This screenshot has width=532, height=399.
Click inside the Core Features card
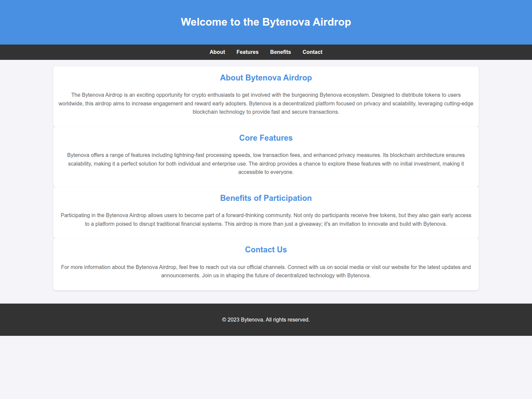pyautogui.click(x=266, y=156)
